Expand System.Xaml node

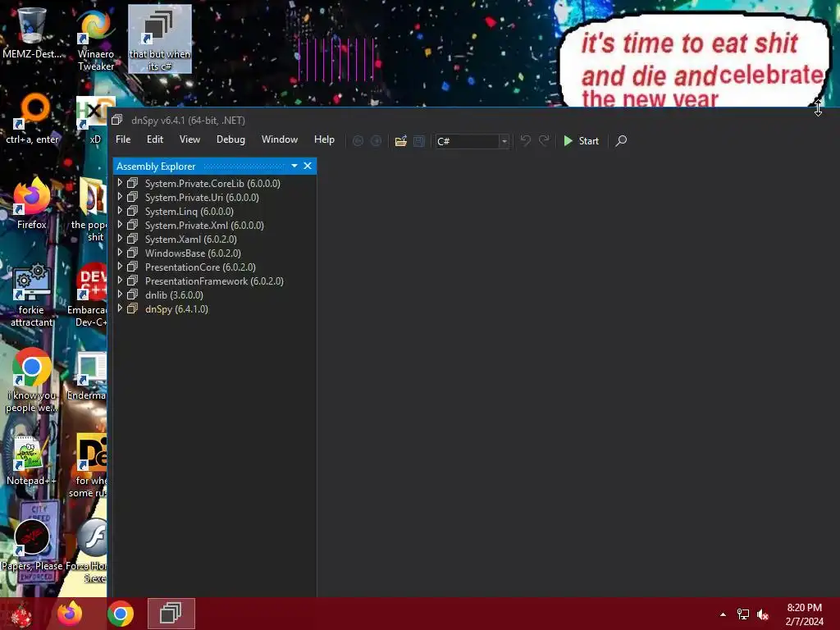pyautogui.click(x=120, y=239)
